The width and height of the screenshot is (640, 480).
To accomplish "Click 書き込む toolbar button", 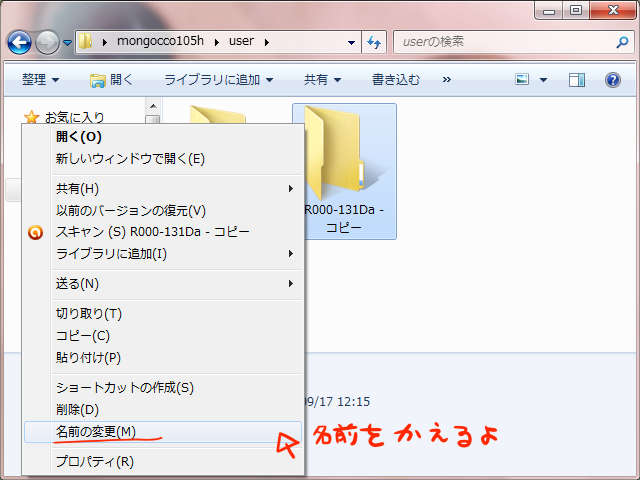I will coord(397,80).
